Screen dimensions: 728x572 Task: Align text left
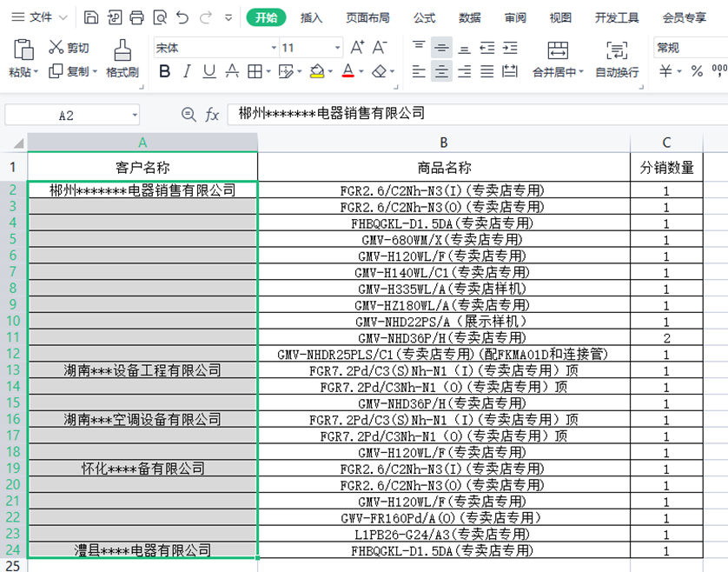coord(419,71)
